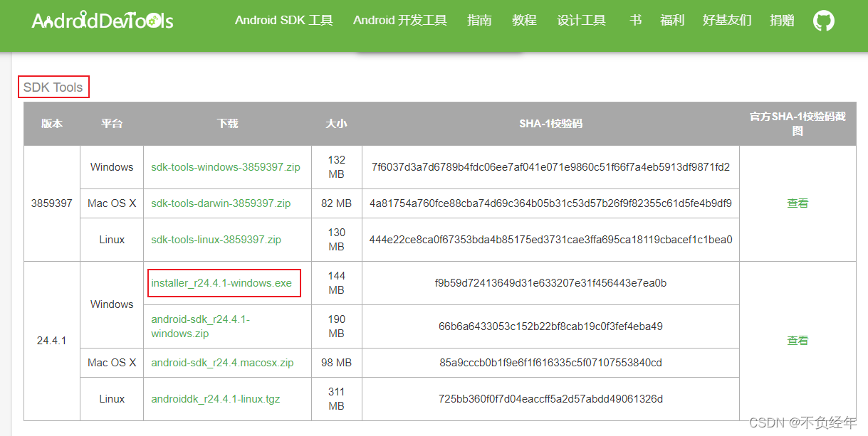Open the 书 menu item
The height and width of the screenshot is (436, 868).
point(635,21)
